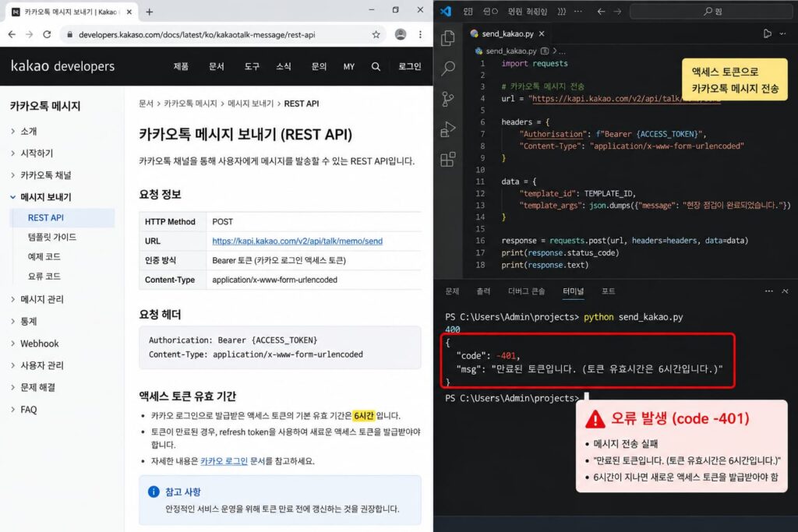
Task: Open the VS Code title bar overflow menu
Action: tap(578, 11)
